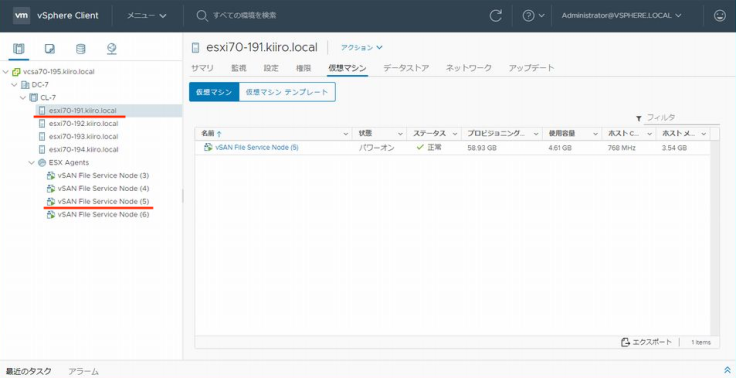736x378 pixels.
Task: Click the filter funnel icon
Action: point(639,118)
